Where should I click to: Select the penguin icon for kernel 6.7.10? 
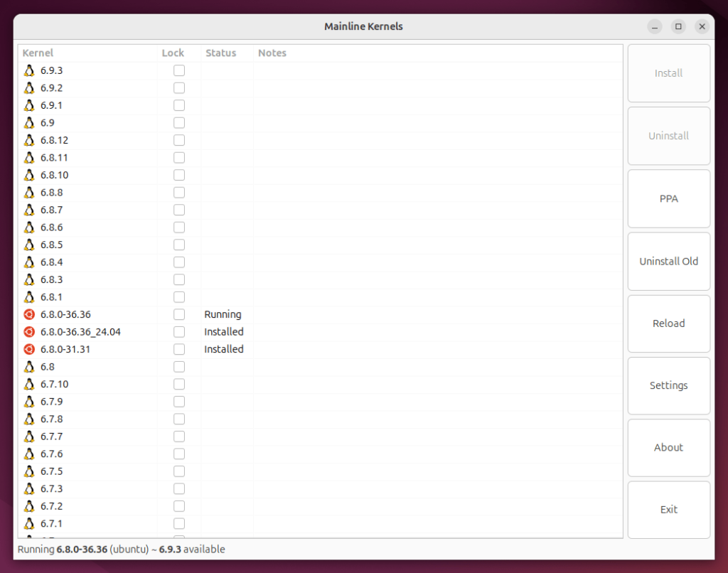click(29, 384)
